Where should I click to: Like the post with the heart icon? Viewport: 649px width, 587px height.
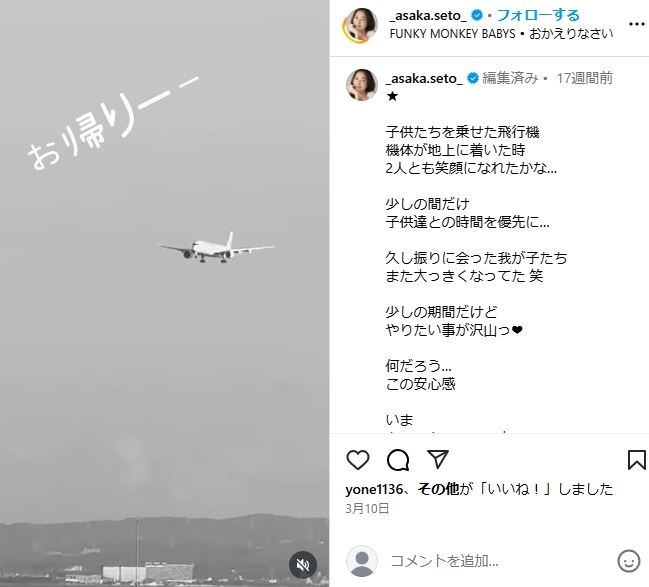click(x=358, y=459)
